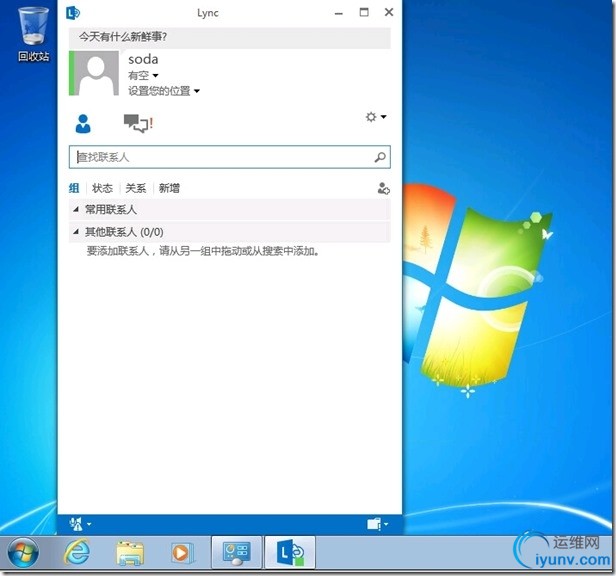
Task: Open Windows Explorer from taskbar
Action: coord(130,553)
